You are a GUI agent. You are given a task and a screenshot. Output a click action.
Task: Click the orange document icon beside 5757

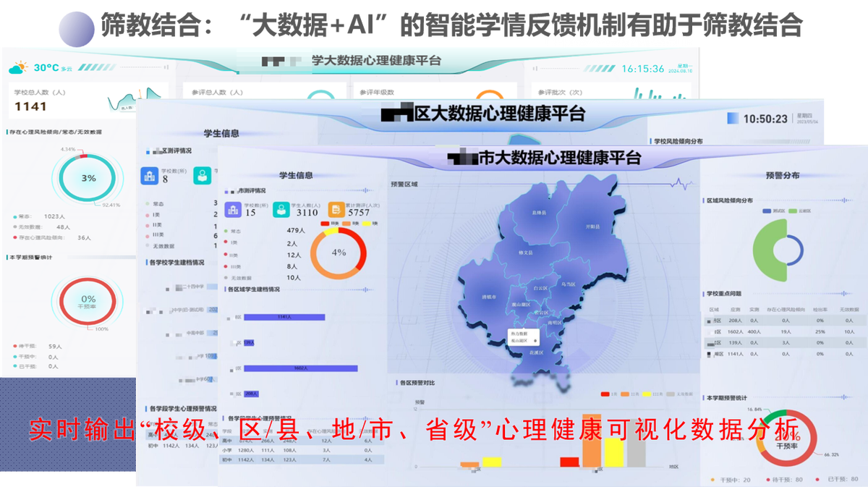pyautogui.click(x=335, y=210)
